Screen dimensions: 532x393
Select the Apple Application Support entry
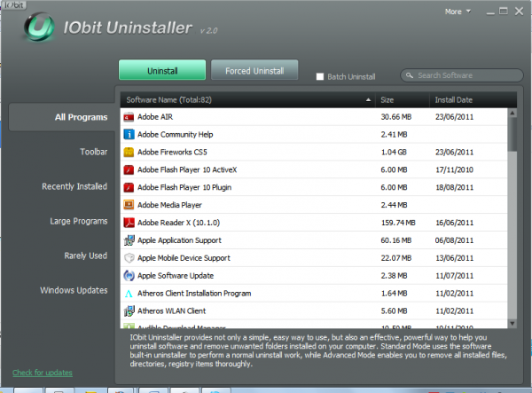(179, 240)
